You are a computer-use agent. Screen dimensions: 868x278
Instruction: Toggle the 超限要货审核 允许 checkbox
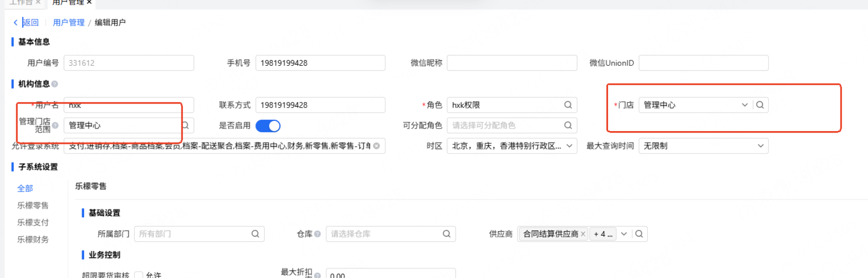tap(139, 275)
